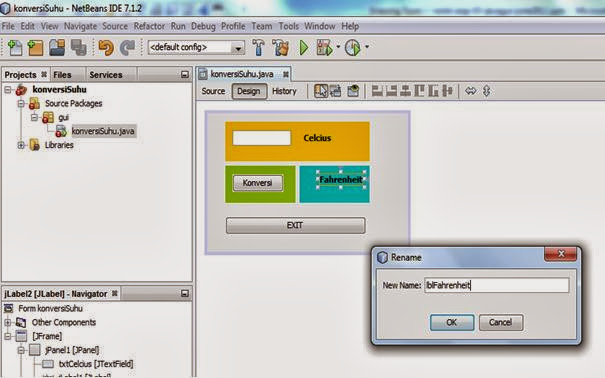Click the Redo arrow icon
605x378 pixels.
[127, 47]
